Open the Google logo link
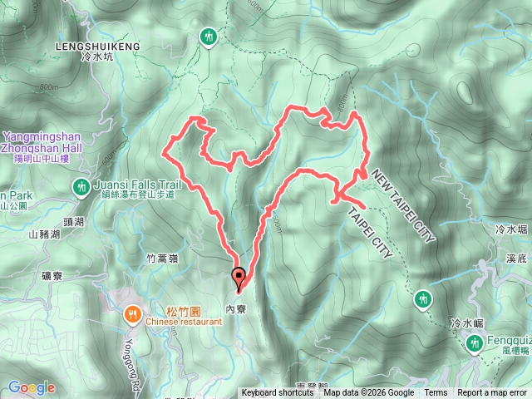 [32, 387]
